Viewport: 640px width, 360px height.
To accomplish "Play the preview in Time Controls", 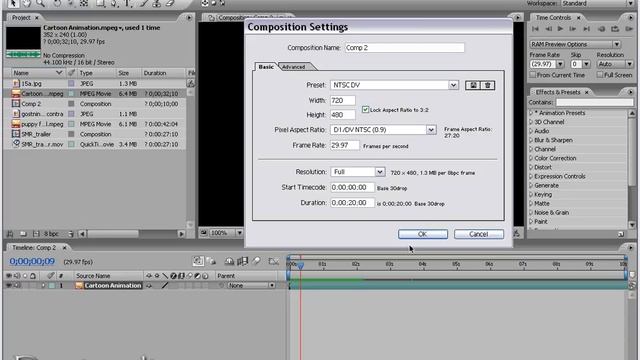I will click(560, 29).
